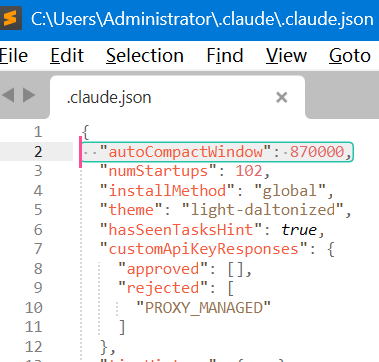Image resolution: width=379 pixels, height=362 pixels.
Task: Click the "rejected" key
Action: 163,288
